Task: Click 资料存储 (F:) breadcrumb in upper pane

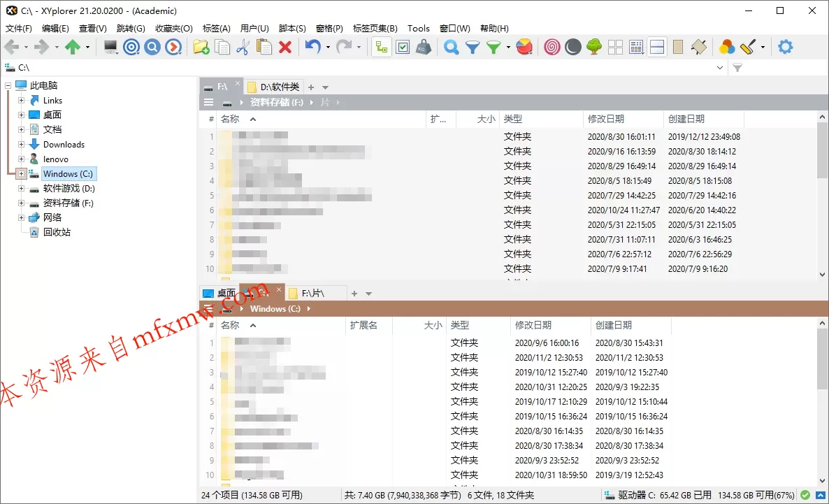Action: tap(277, 102)
